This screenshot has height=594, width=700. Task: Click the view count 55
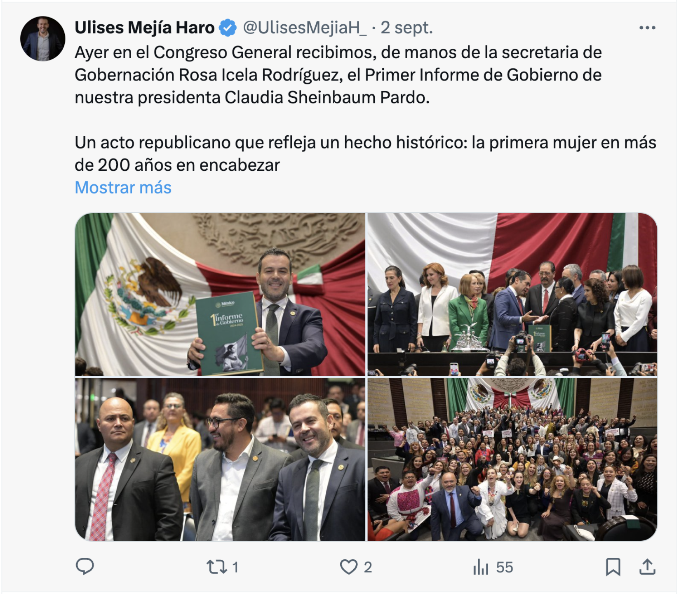(505, 567)
